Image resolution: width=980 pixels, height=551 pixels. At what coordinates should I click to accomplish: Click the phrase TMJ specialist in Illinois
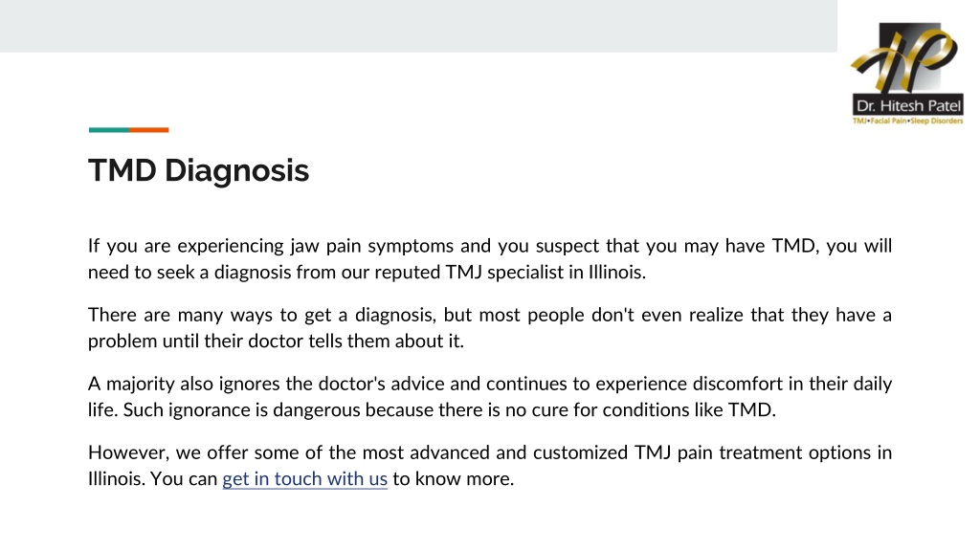545,273
